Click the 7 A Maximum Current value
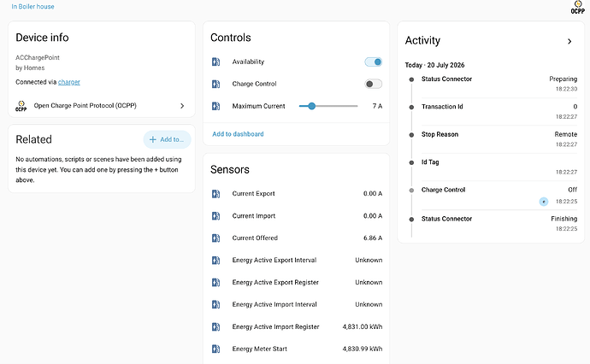The height and width of the screenshot is (364, 590). click(x=377, y=106)
